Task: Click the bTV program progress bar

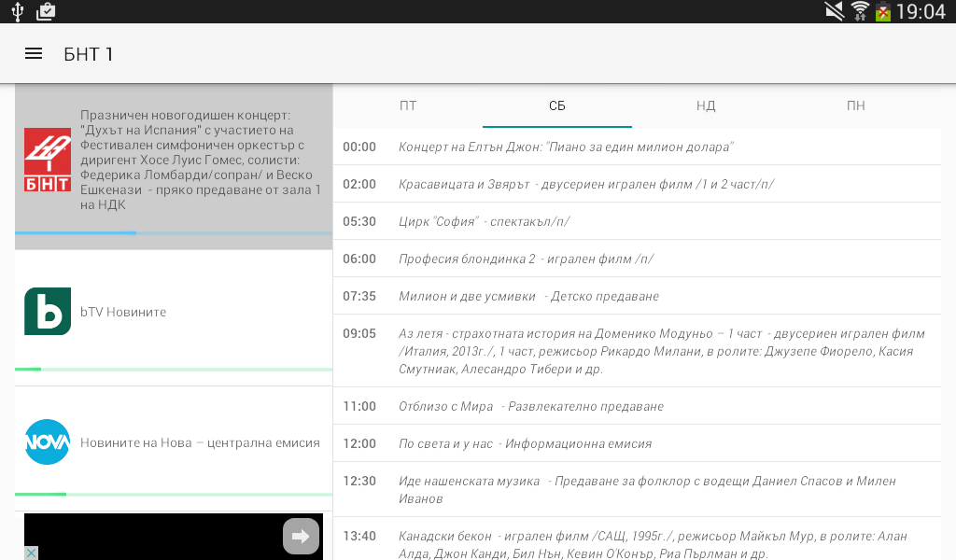Action: click(174, 370)
